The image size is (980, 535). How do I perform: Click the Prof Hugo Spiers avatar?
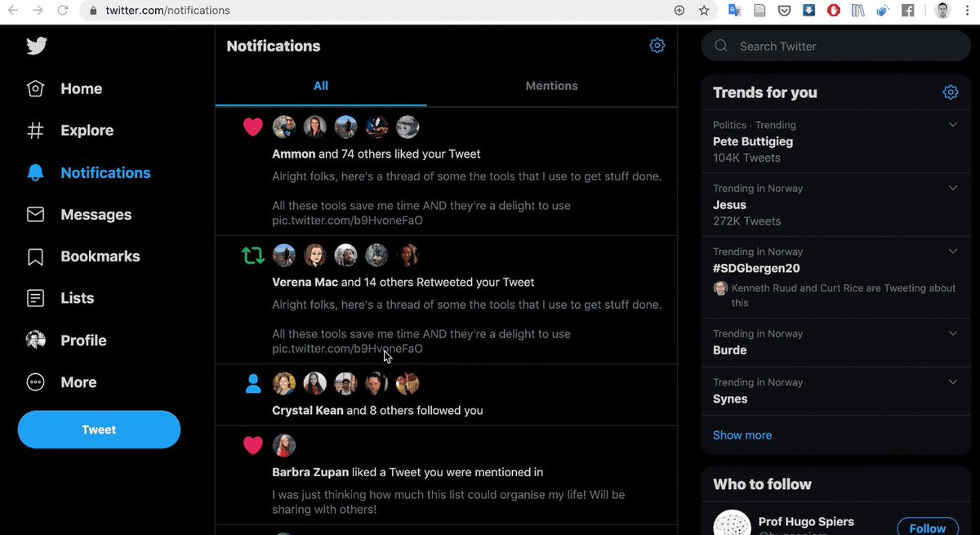click(x=732, y=523)
